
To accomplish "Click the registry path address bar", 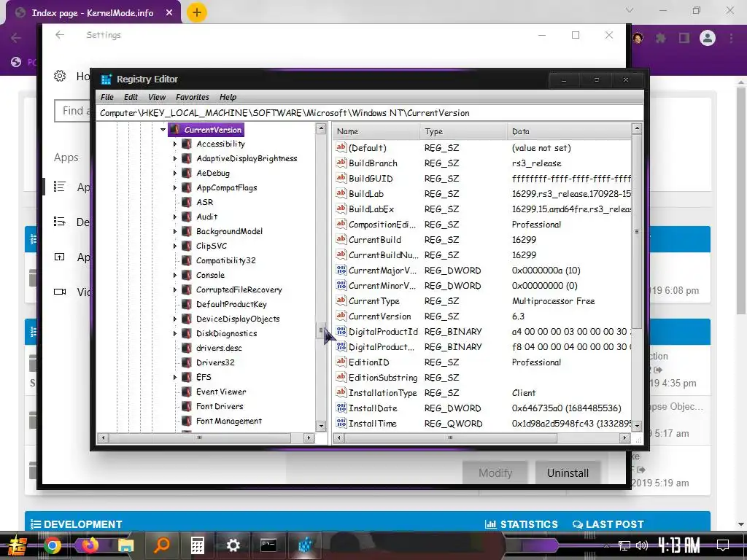I will click(x=369, y=113).
